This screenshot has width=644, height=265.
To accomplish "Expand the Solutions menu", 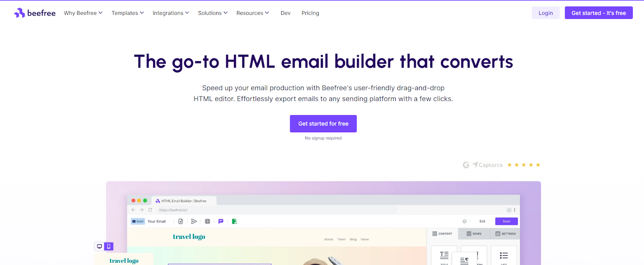I will pos(213,13).
